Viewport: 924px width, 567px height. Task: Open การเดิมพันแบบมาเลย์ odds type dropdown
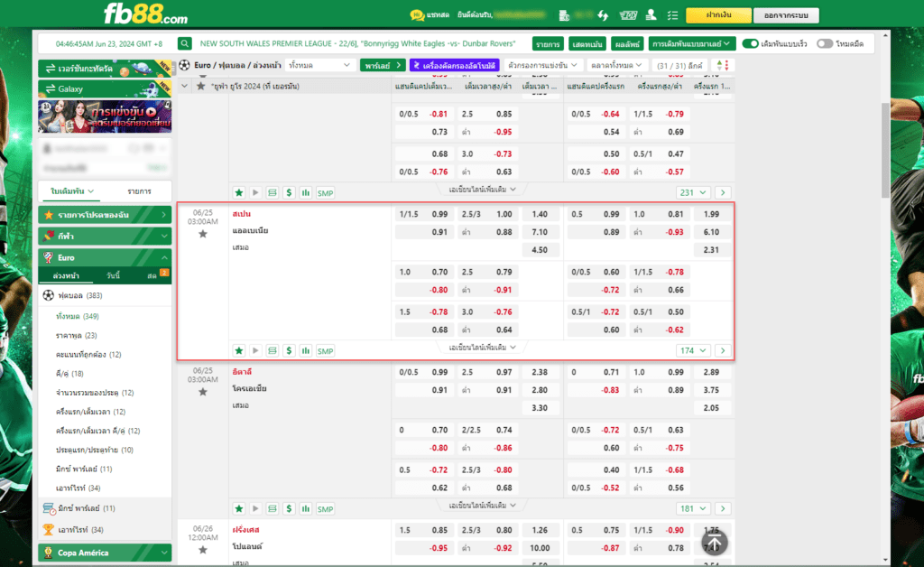[690, 43]
